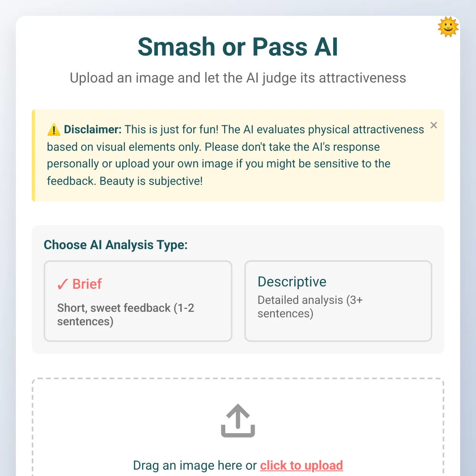
Task: Click the dashed image drop zone
Action: pyautogui.click(x=238, y=427)
